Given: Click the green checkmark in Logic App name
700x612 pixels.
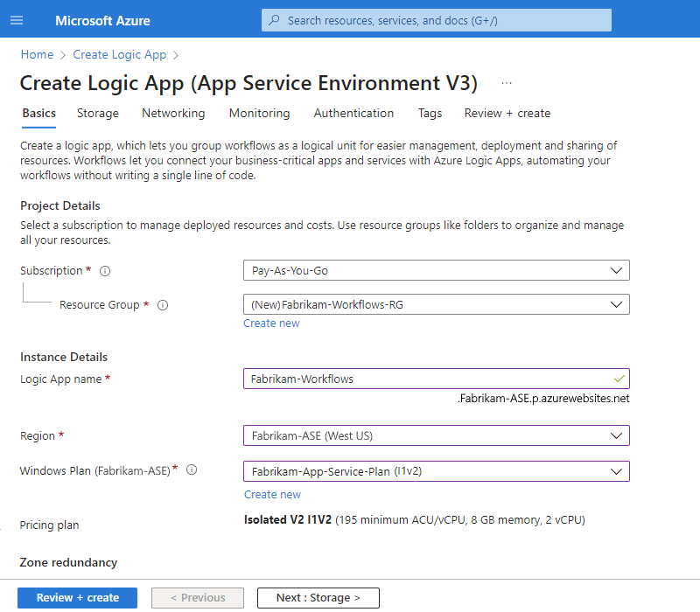Looking at the screenshot, I should 619,379.
